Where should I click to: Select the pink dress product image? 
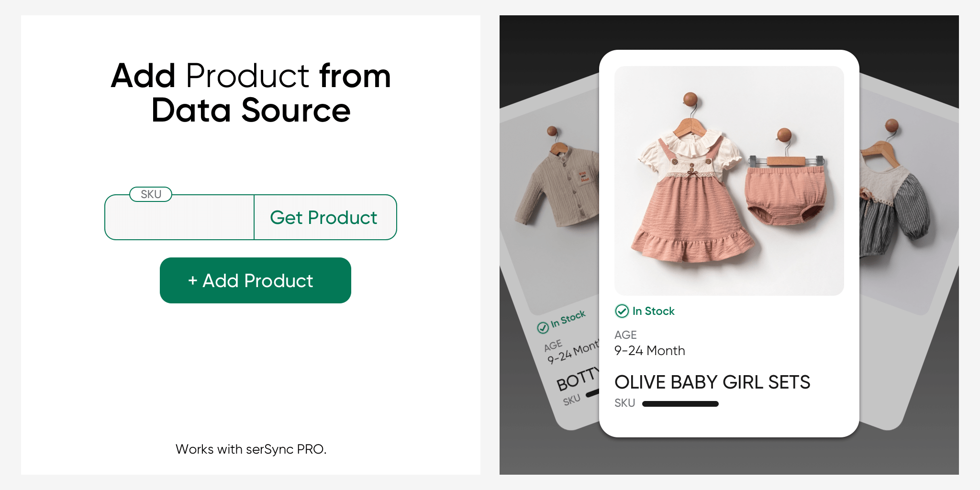[729, 181]
